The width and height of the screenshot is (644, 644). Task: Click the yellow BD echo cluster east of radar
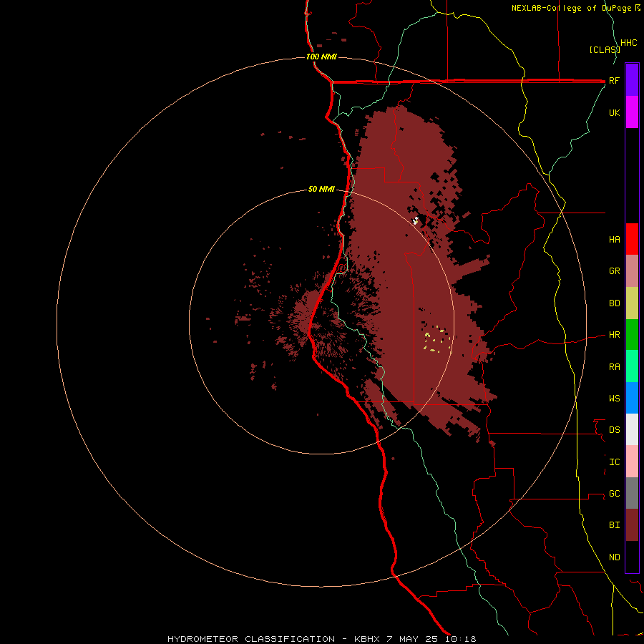tap(438, 339)
